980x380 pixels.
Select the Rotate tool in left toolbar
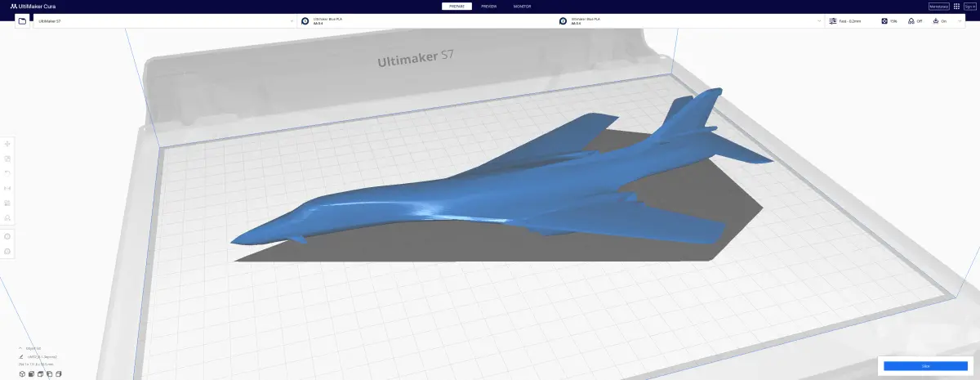[x=7, y=173]
